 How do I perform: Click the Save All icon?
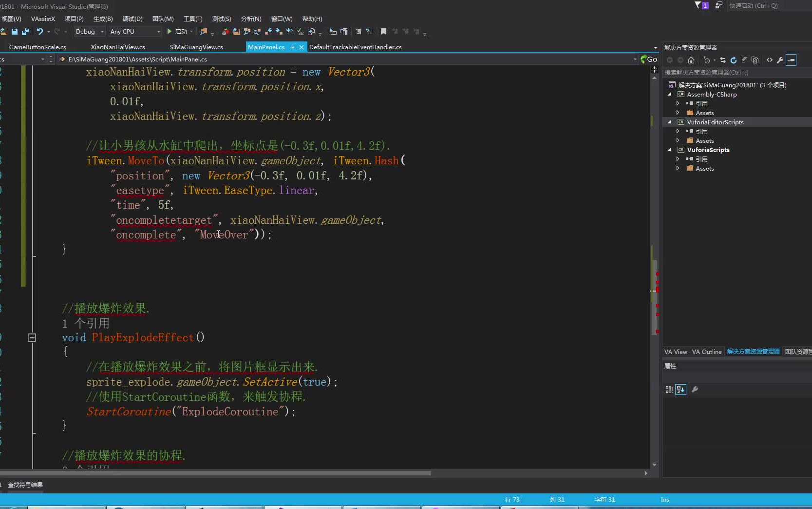pyautogui.click(x=25, y=32)
